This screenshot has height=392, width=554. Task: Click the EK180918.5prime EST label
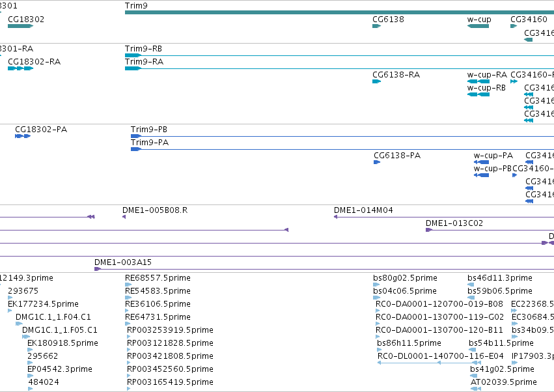coord(62,343)
